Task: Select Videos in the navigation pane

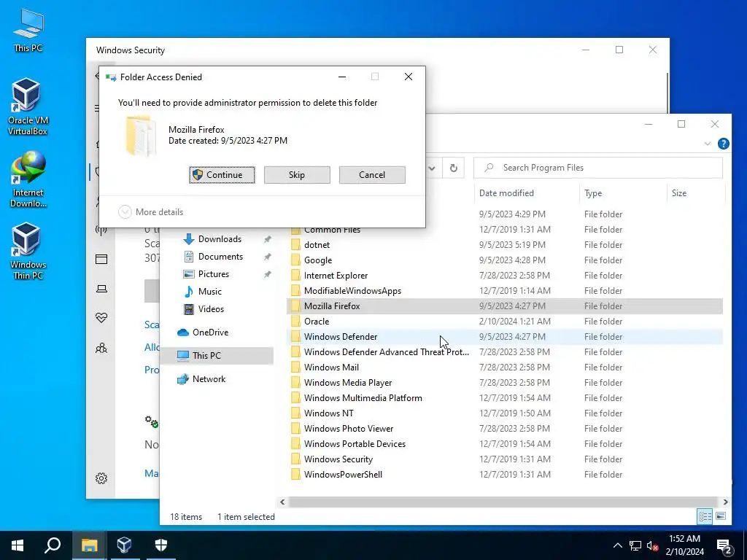Action: point(211,309)
